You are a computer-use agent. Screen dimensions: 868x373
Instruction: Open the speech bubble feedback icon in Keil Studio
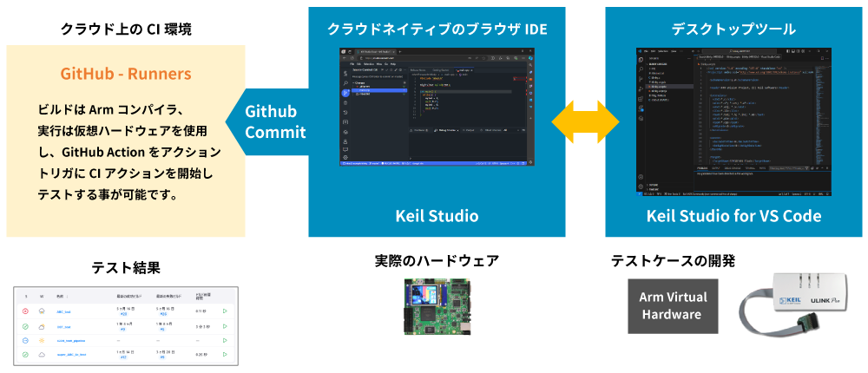point(345,149)
